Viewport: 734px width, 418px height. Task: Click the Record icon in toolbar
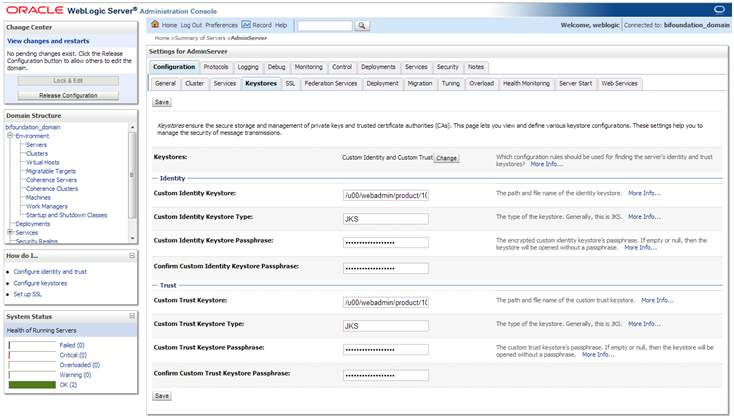pyautogui.click(x=246, y=24)
